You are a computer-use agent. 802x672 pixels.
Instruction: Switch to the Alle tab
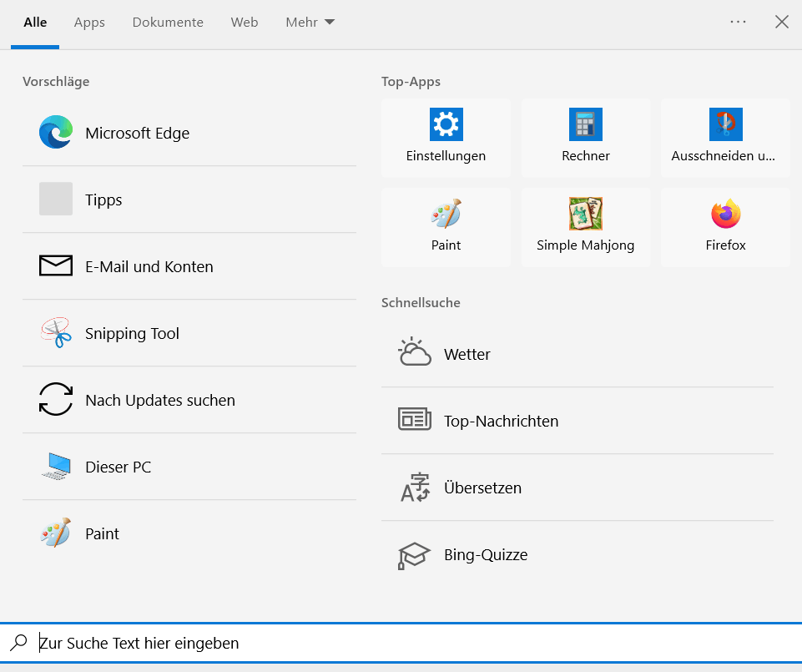tap(35, 22)
